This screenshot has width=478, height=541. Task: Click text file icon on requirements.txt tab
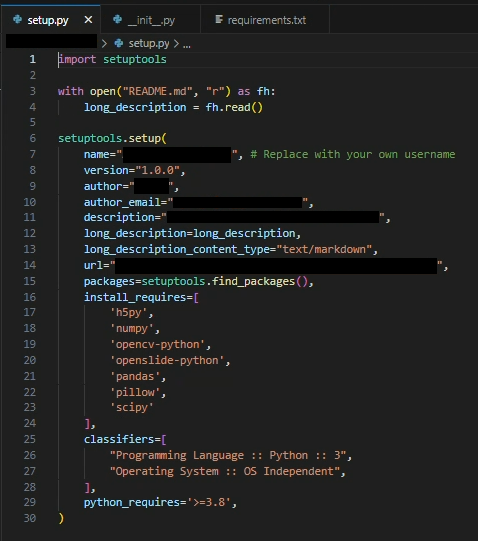[219, 19]
